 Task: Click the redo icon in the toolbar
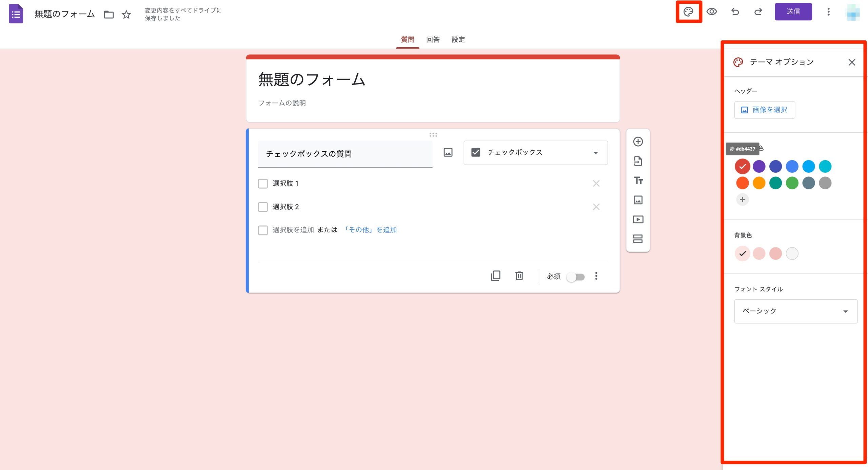(758, 12)
